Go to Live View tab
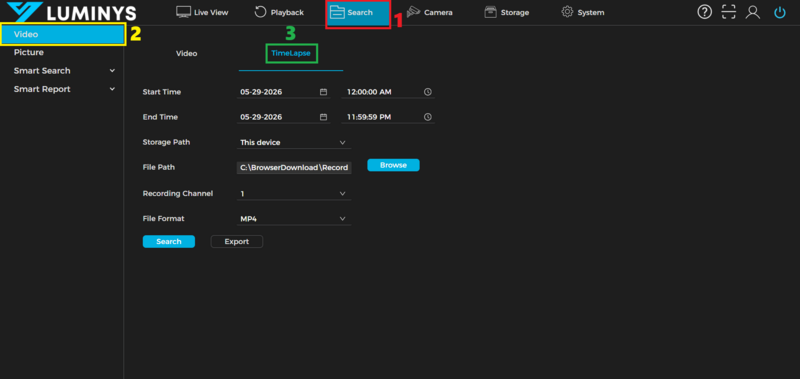The image size is (800, 379). click(x=202, y=12)
